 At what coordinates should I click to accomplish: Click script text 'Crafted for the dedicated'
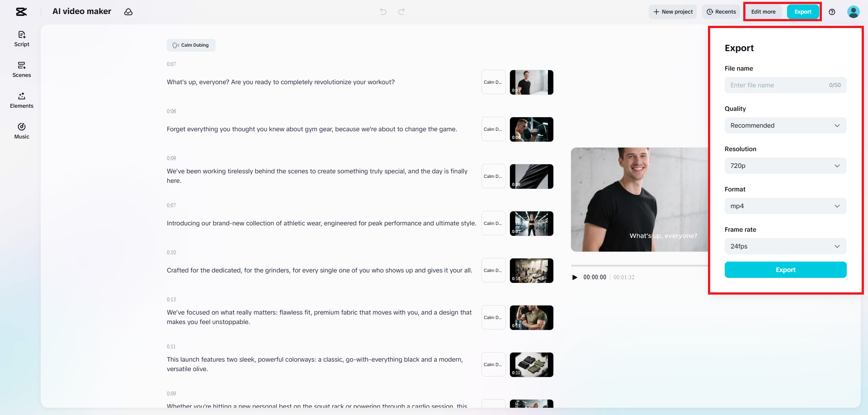pyautogui.click(x=320, y=271)
